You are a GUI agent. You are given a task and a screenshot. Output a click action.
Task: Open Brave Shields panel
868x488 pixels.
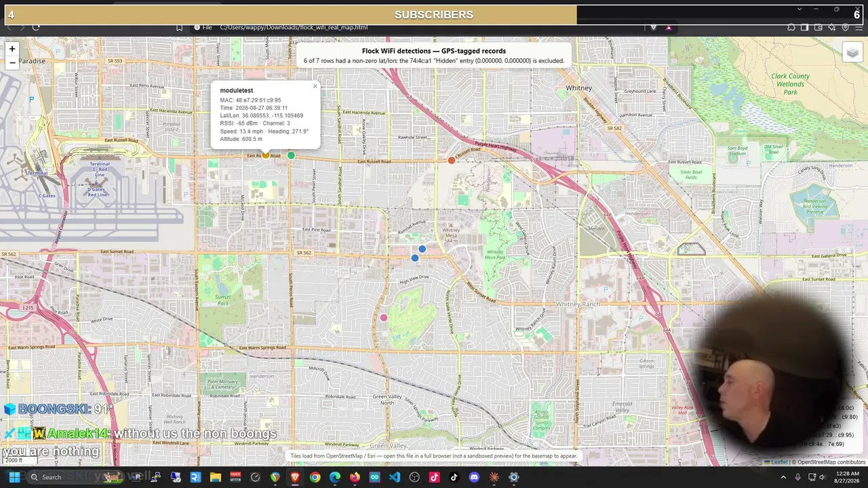click(x=654, y=27)
